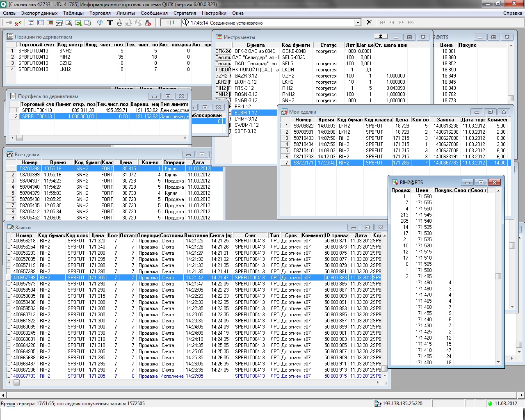Click the Заявки window title icon

pos(10,227)
